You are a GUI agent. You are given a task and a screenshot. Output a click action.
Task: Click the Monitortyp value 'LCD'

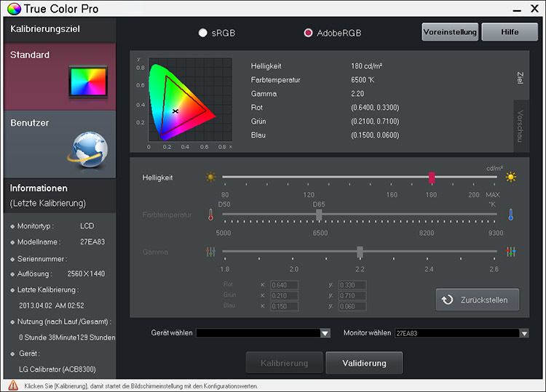tap(87, 226)
